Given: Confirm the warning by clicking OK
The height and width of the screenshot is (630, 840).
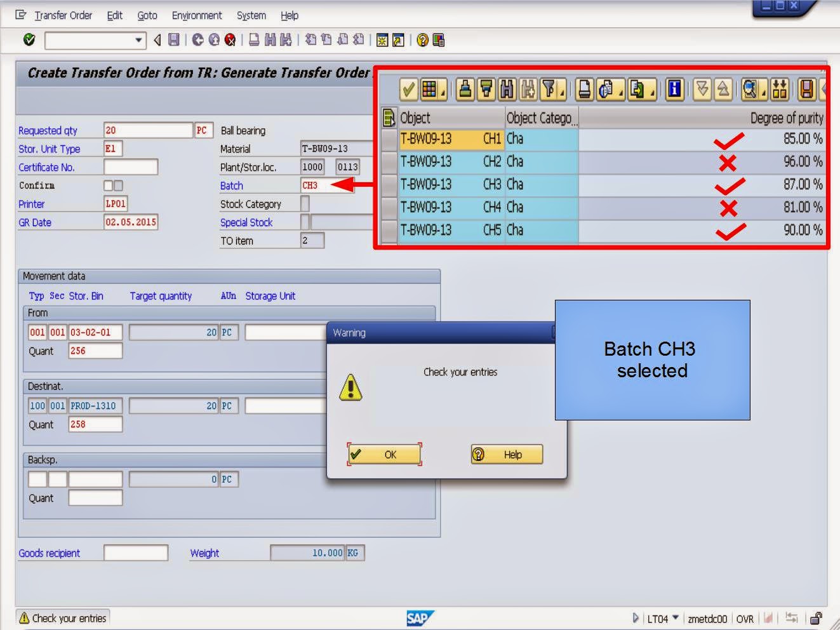Looking at the screenshot, I should (x=383, y=454).
